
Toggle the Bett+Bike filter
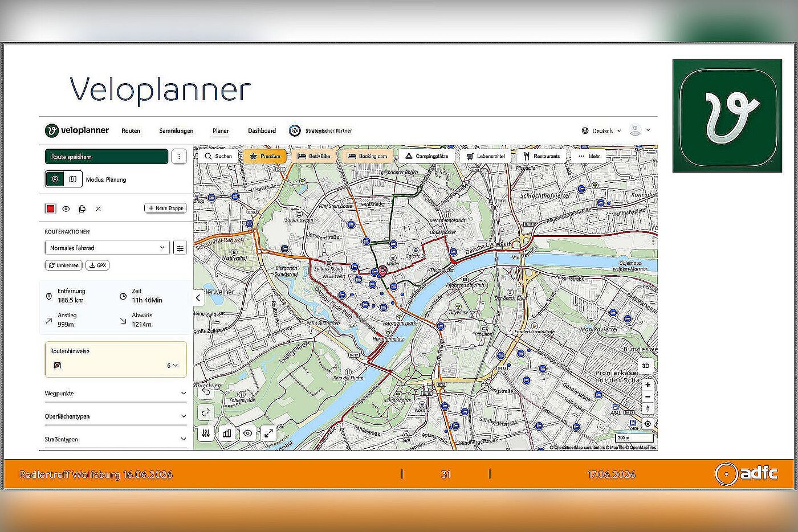click(314, 156)
